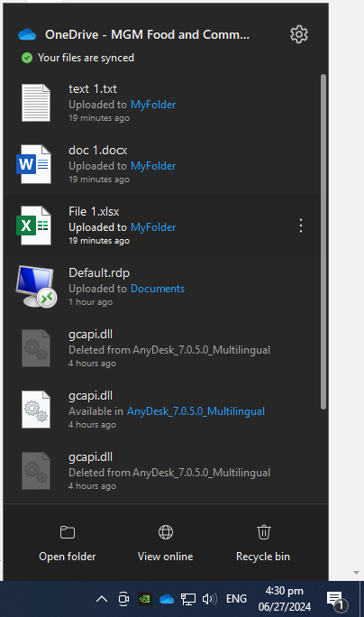Click the 'Your files are synced' status text

(86, 58)
